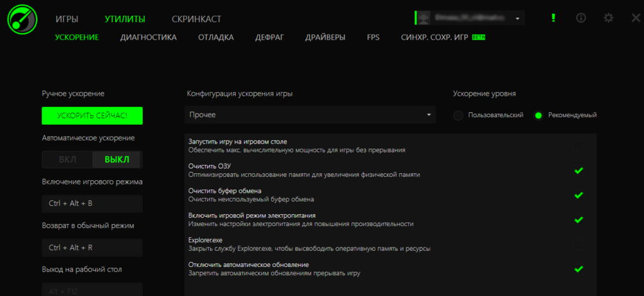Set automatic boost to ВЫКЛ

click(116, 159)
